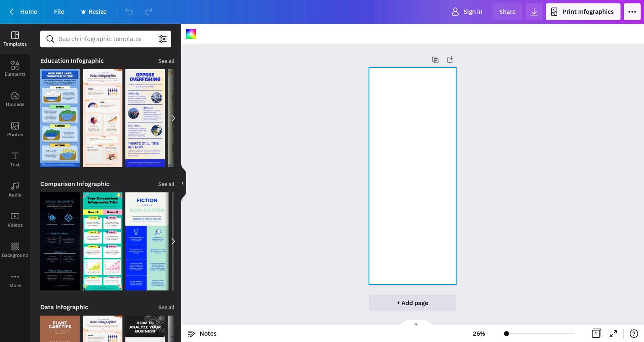644x342 pixels.
Task: Open the three-dot more menu in header
Action: (x=632, y=12)
